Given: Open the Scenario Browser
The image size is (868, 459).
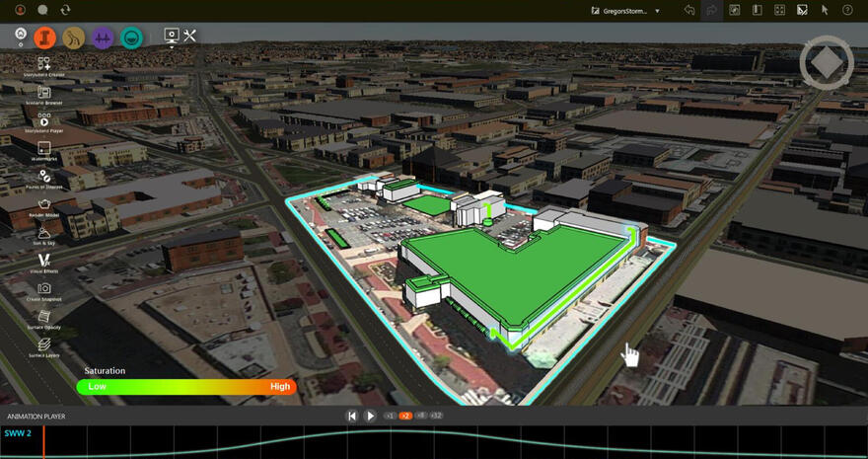Looking at the screenshot, I should click(x=44, y=92).
